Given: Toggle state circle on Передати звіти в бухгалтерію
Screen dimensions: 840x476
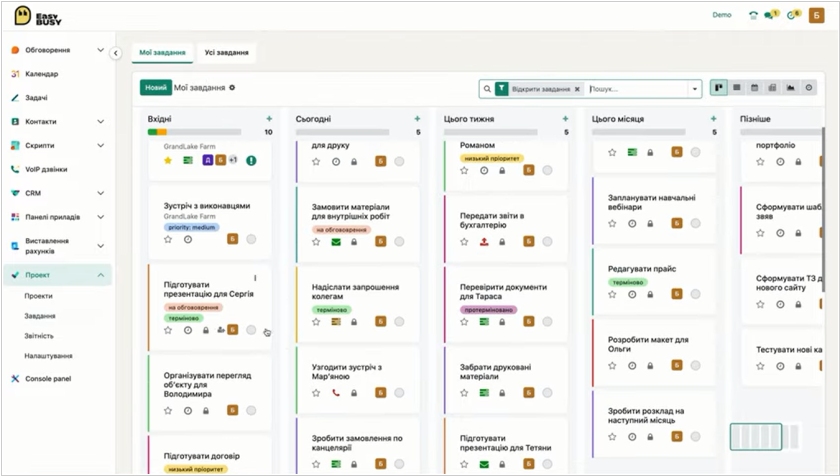Looking at the screenshot, I should [x=547, y=241].
